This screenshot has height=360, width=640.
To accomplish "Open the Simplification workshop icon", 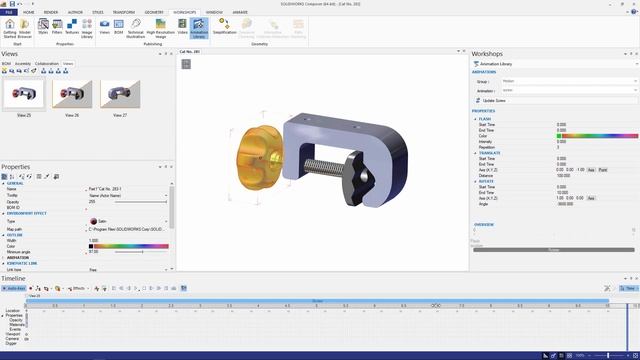I will (224, 27).
